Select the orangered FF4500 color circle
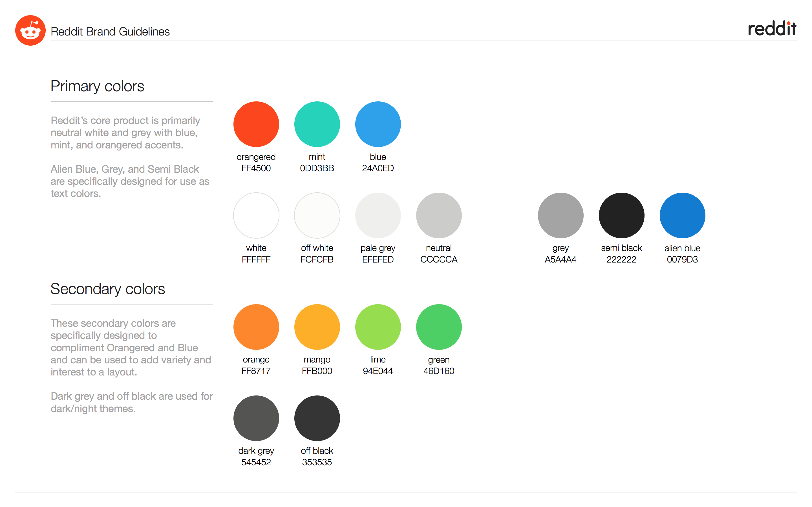This screenshot has width=812, height=507. click(256, 124)
